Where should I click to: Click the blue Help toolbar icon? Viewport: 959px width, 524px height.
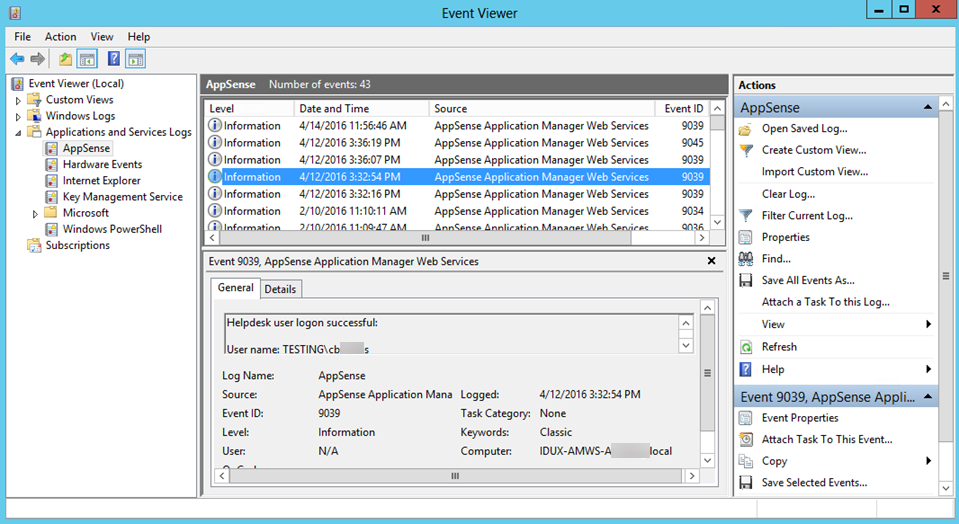coord(113,59)
